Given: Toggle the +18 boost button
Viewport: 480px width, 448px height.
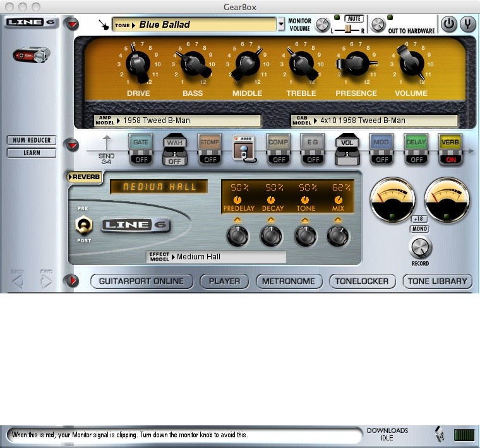Looking at the screenshot, I should 419,219.
